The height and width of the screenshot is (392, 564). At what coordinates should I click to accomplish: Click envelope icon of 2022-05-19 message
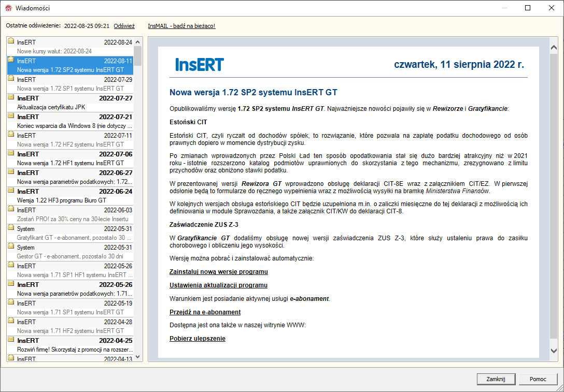click(x=11, y=302)
